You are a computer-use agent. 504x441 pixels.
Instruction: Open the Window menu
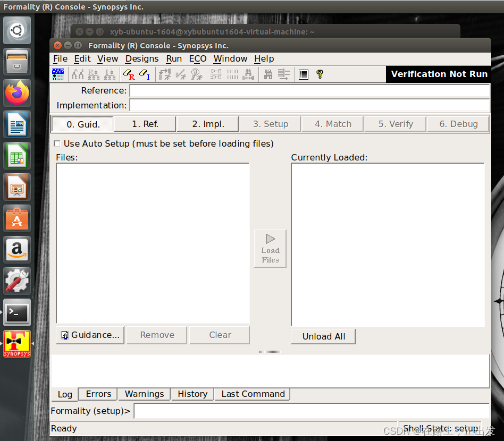(x=230, y=59)
